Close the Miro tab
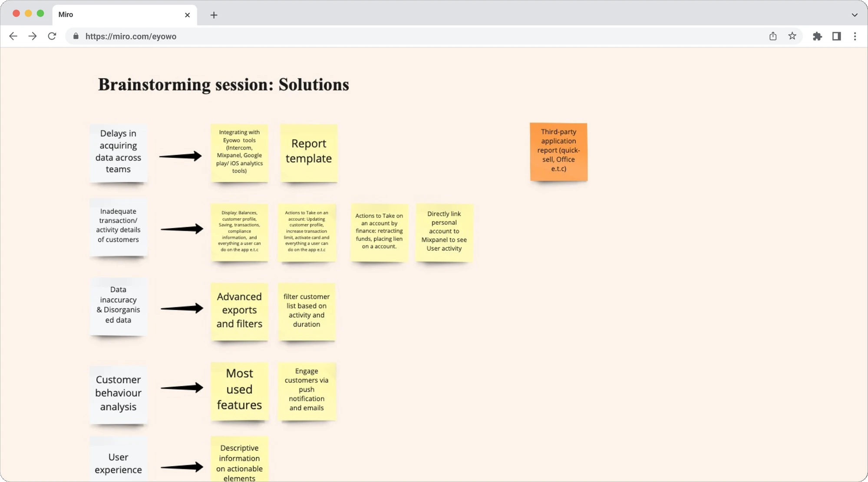 [188, 15]
